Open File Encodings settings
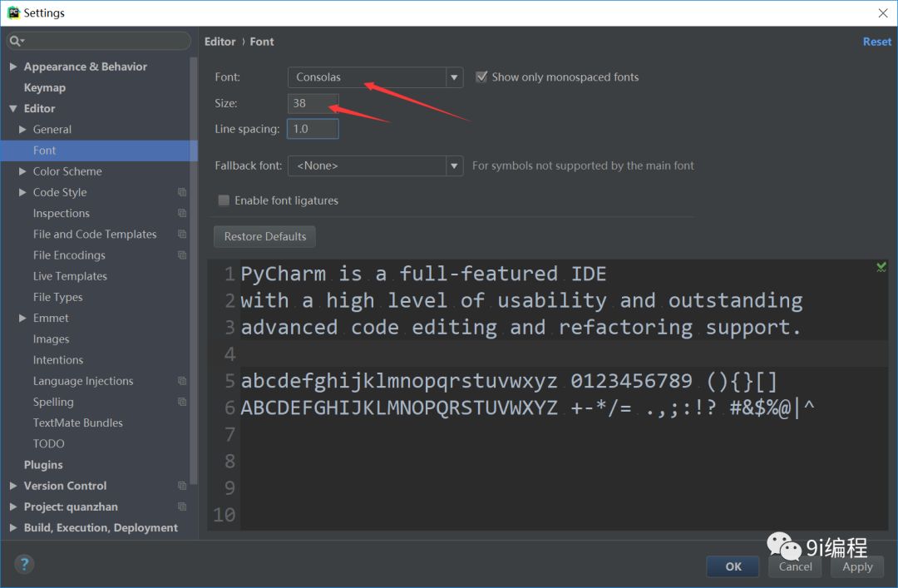 tap(69, 255)
